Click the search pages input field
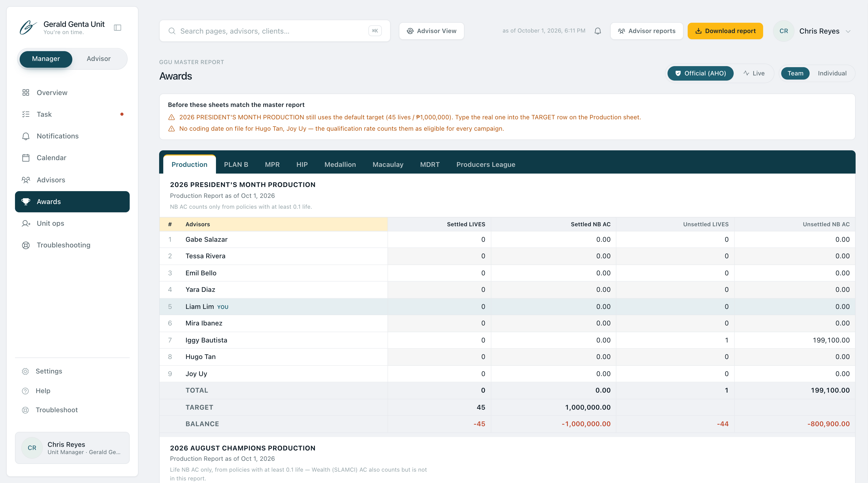868x483 pixels. click(x=275, y=31)
